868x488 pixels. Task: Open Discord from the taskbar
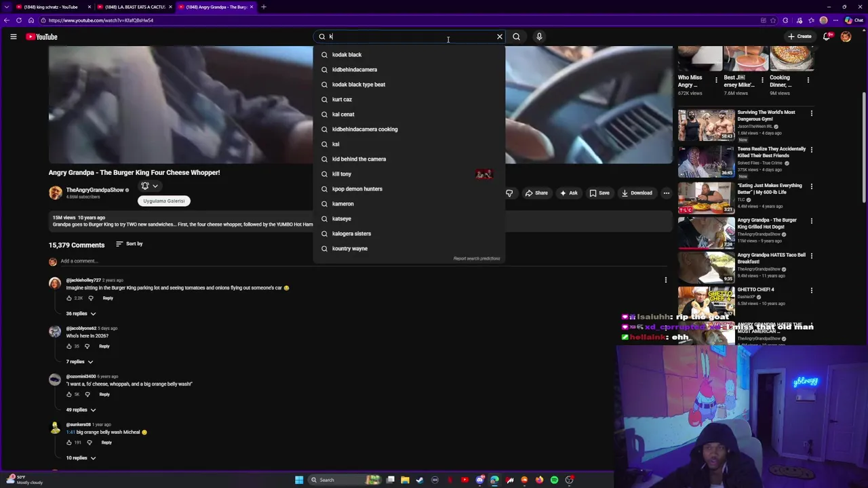coord(479,480)
